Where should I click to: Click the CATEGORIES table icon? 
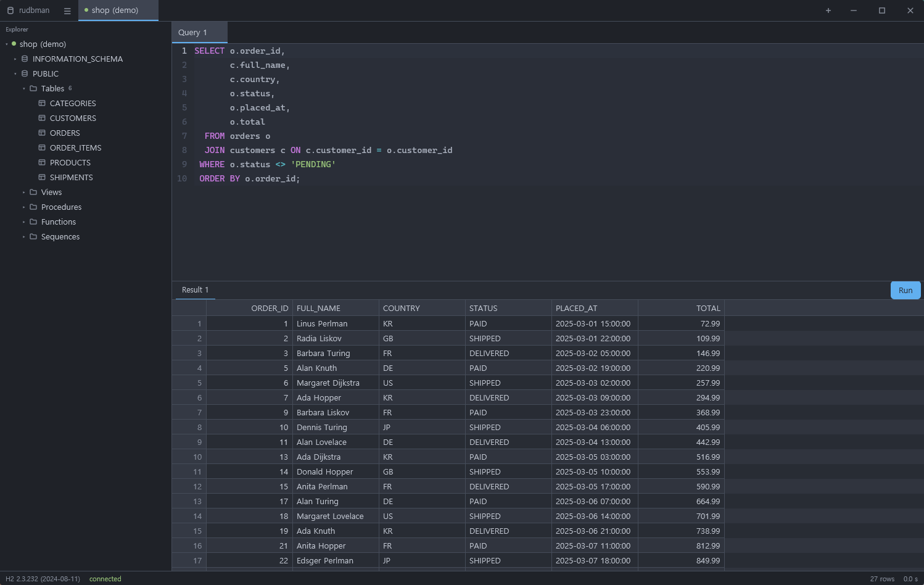42,103
